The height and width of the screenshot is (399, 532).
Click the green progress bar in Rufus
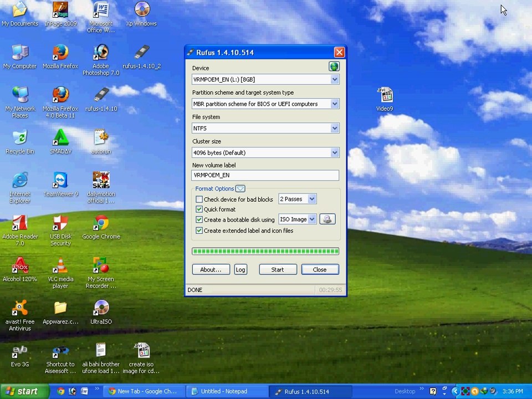pos(265,251)
